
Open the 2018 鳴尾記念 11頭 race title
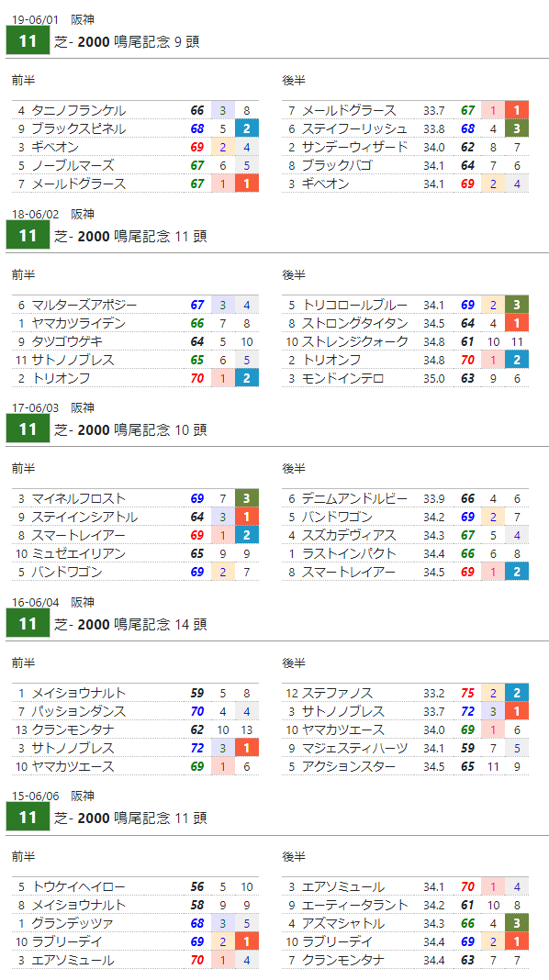[130, 236]
